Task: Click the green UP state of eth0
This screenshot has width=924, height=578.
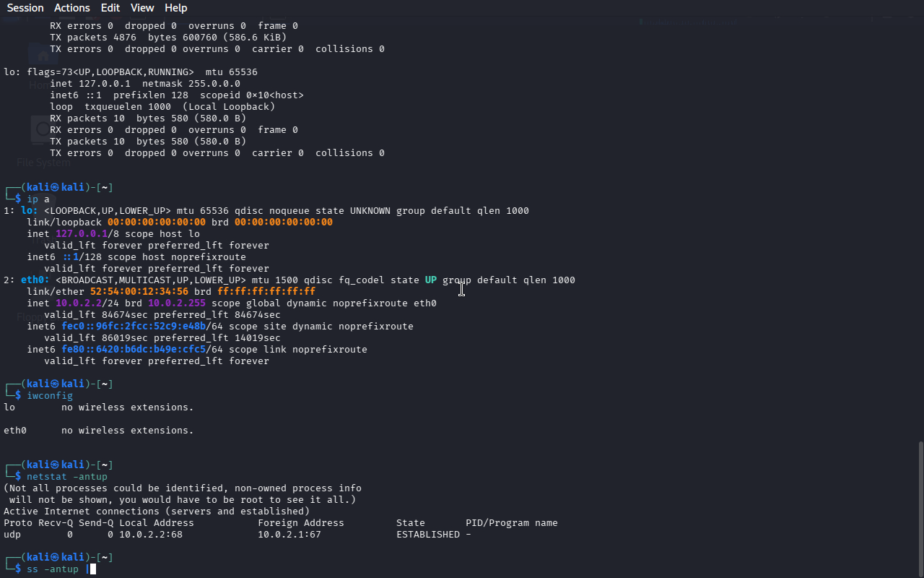Action: pos(431,280)
